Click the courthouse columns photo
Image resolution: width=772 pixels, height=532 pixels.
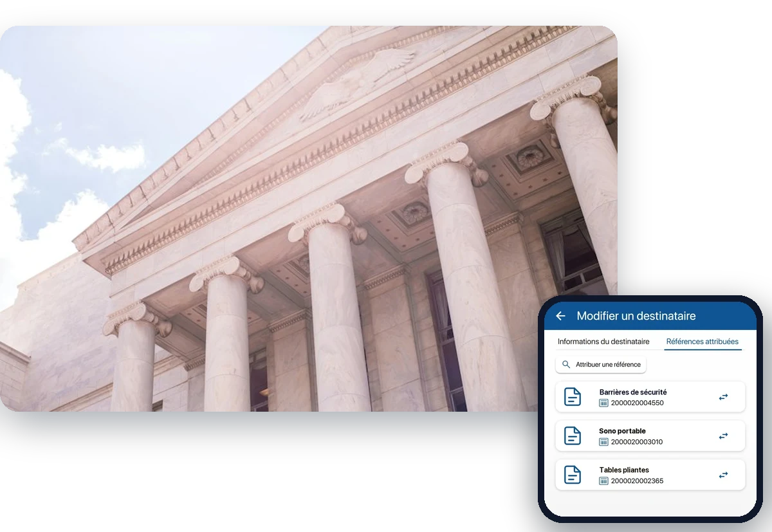309,219
